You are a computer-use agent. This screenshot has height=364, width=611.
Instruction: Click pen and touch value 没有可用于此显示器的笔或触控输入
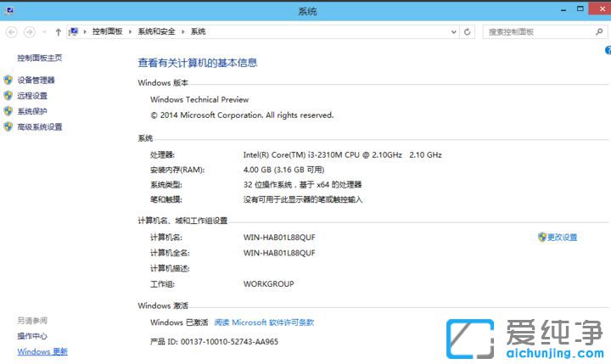303,200
